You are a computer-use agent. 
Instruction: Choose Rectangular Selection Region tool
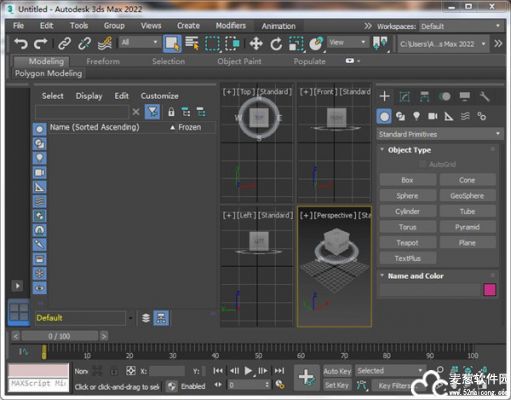pos(213,44)
